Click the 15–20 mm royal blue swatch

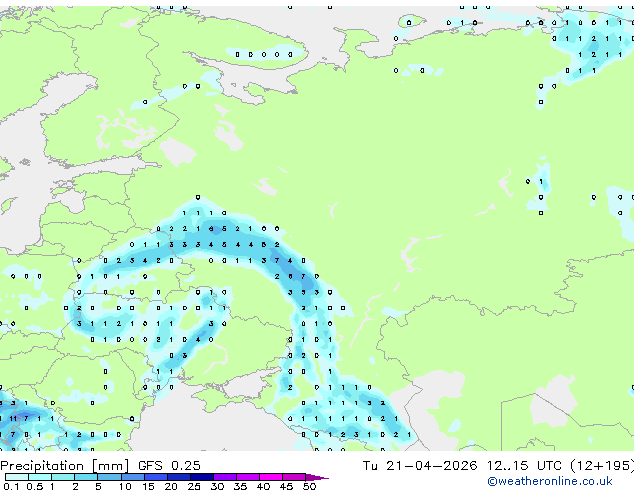click(156, 477)
